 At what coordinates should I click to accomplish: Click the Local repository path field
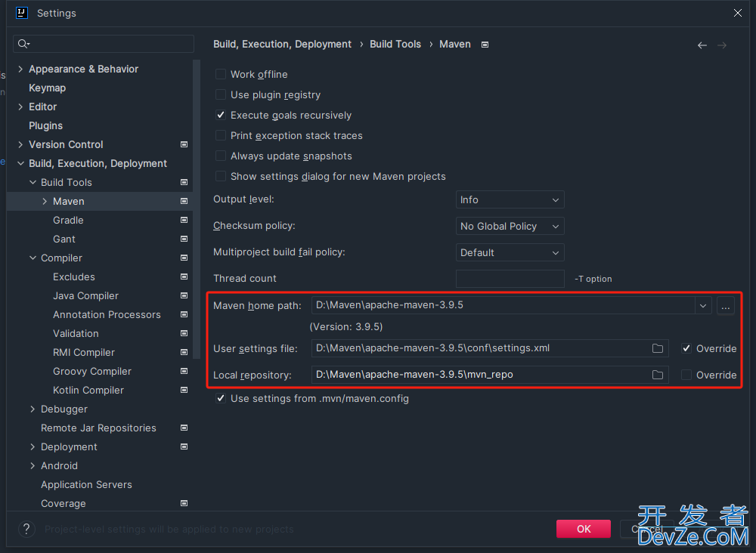(x=490, y=375)
